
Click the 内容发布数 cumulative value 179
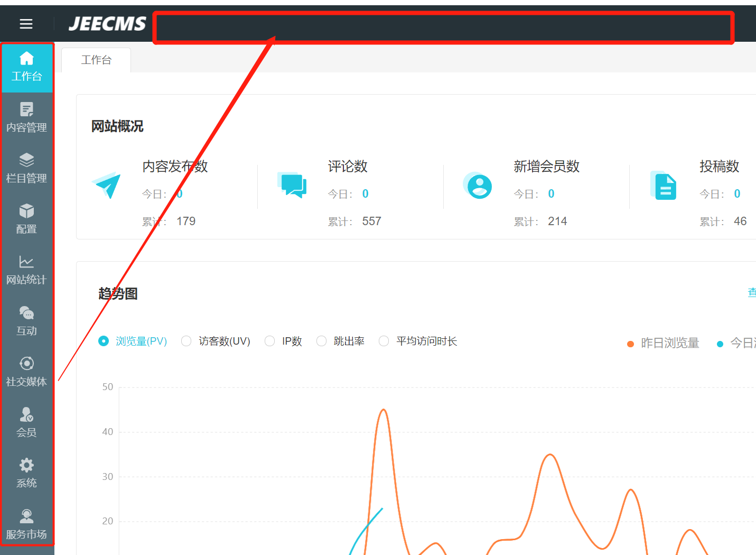[x=186, y=221]
